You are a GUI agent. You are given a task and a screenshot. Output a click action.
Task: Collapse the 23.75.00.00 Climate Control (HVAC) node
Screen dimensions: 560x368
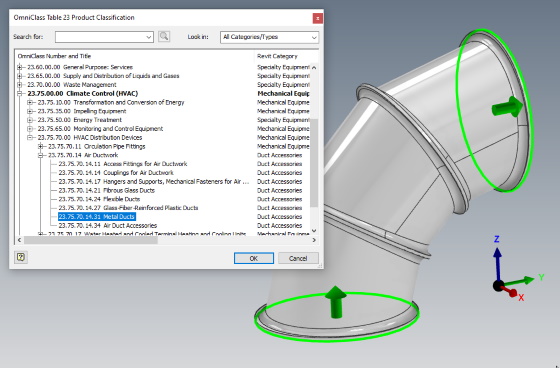(20, 94)
